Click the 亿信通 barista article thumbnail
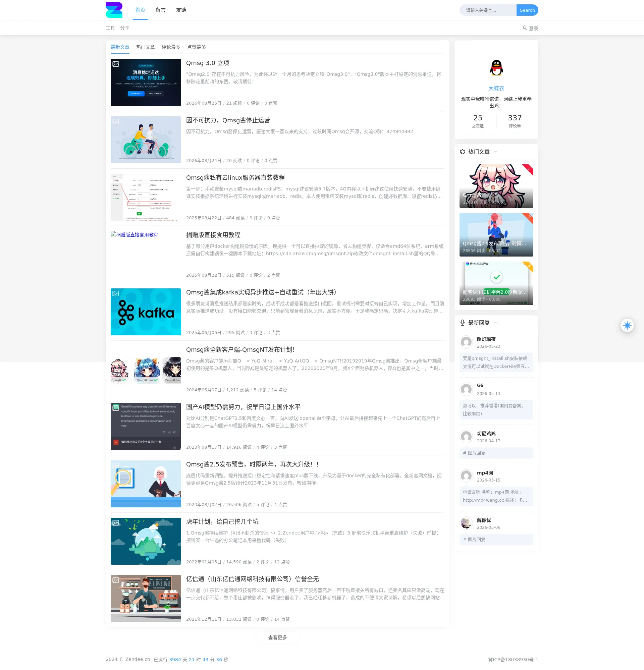 [x=146, y=599]
